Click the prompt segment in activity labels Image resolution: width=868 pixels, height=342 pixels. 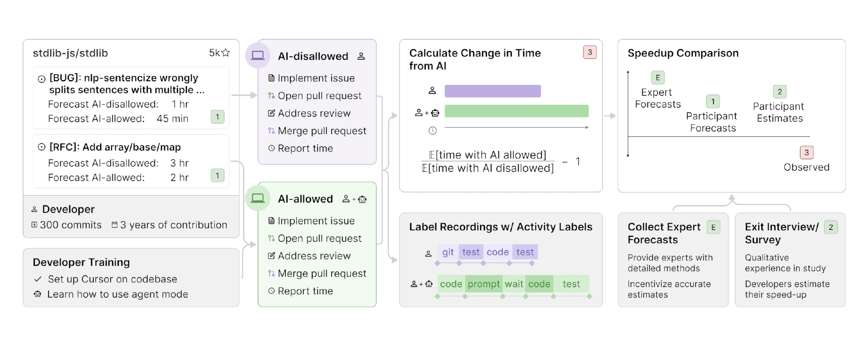coord(484,284)
